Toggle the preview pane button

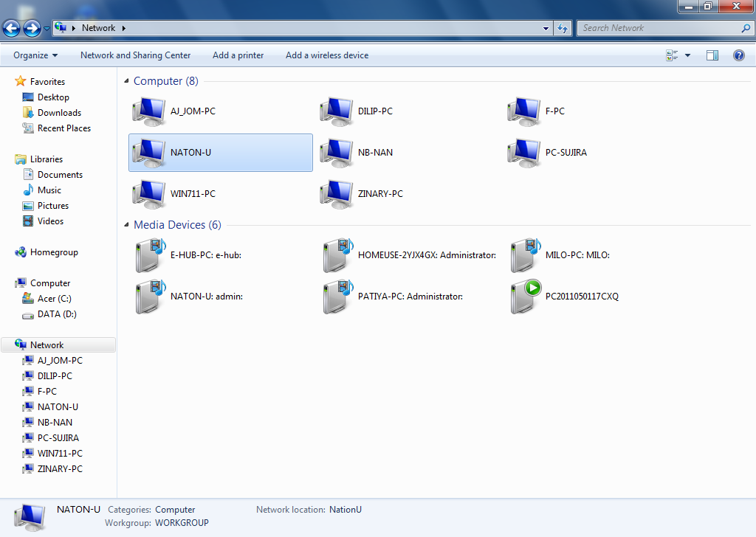click(712, 55)
